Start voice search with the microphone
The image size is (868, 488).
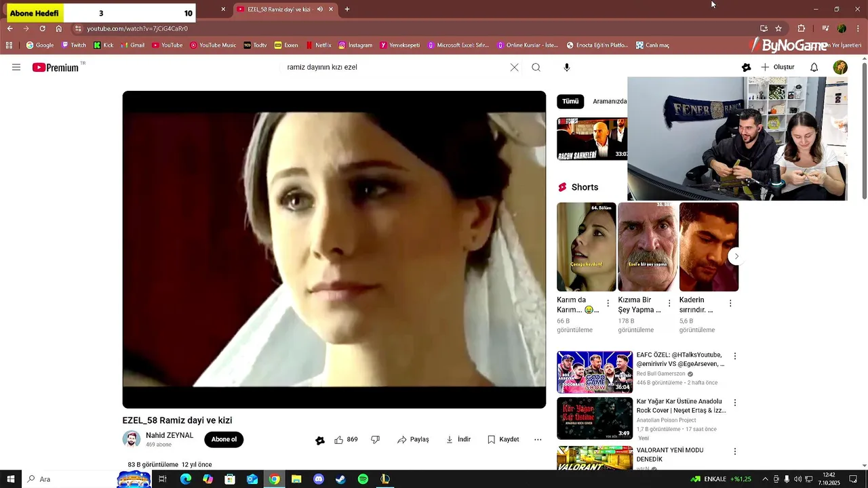coord(567,67)
